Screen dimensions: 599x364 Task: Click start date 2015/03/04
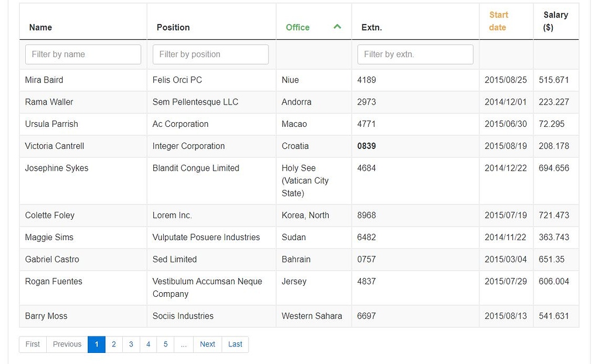pyautogui.click(x=506, y=259)
